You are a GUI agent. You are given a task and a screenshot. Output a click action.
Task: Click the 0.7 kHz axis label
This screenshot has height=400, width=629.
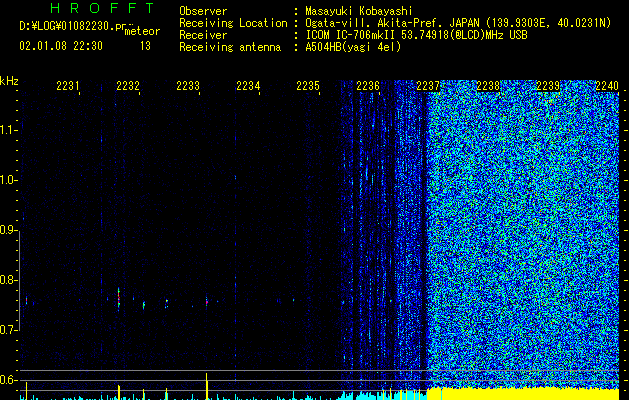point(8,330)
